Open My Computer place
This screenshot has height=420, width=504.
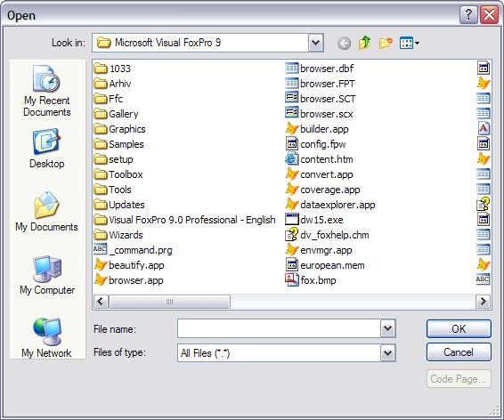click(47, 275)
